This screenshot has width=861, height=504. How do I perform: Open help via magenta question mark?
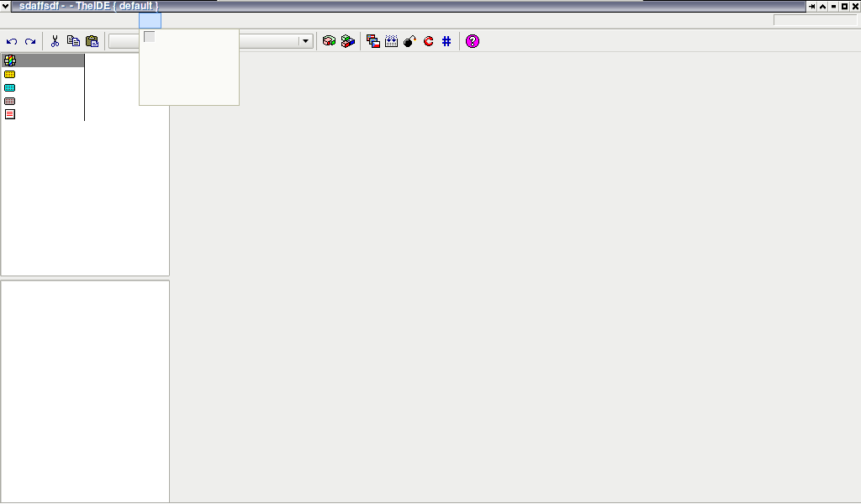[472, 41]
